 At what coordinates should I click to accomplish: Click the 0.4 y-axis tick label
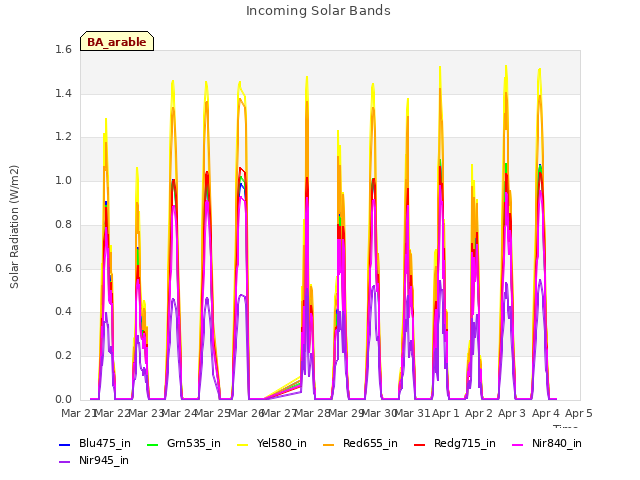pyautogui.click(x=63, y=312)
